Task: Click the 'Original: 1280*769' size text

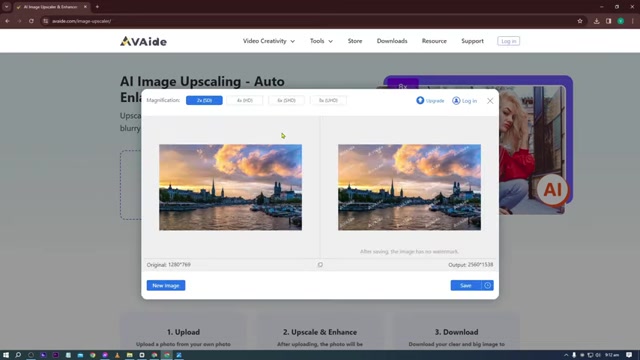Action: click(x=169, y=265)
